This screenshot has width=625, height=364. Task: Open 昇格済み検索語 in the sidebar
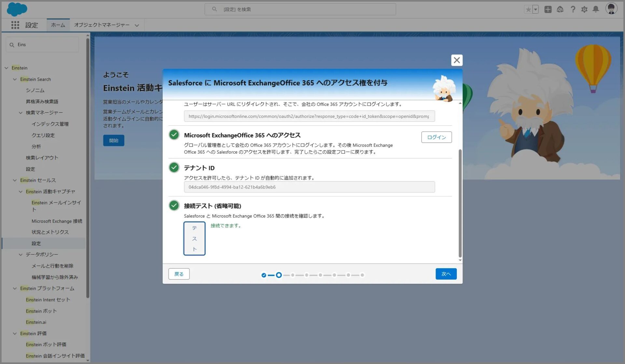tap(42, 102)
